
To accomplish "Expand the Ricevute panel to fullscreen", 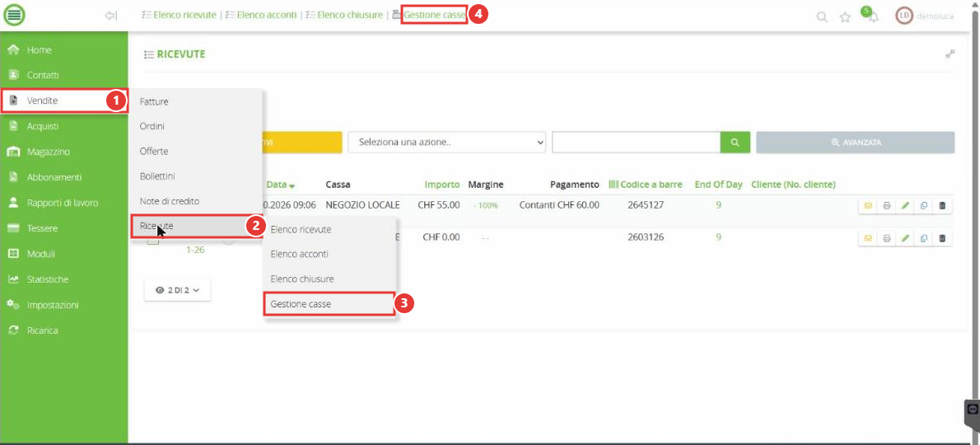I will tap(950, 54).
